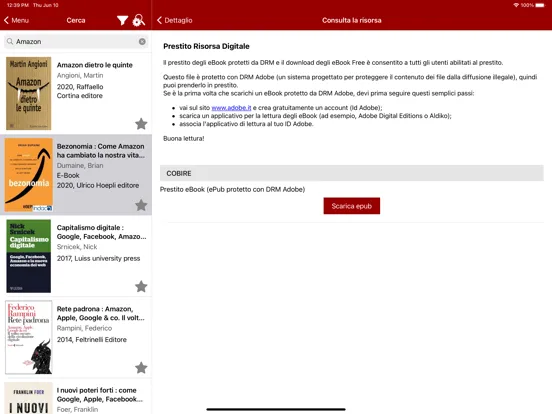Favorite Capitalismo digitale with star
552x414 pixels.
point(141,286)
